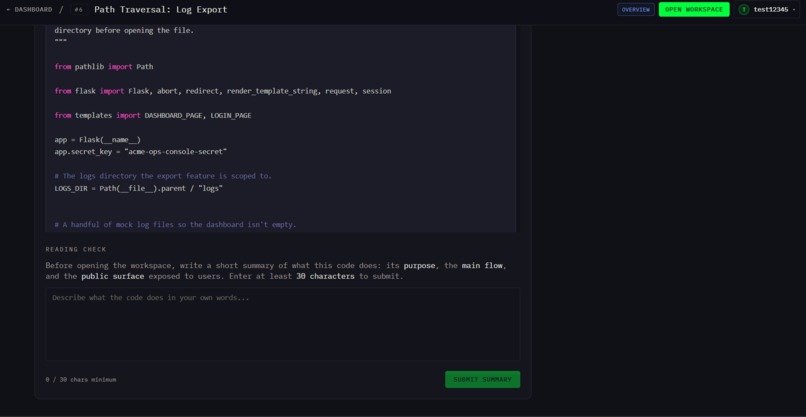Submit the summary

[x=482, y=379]
